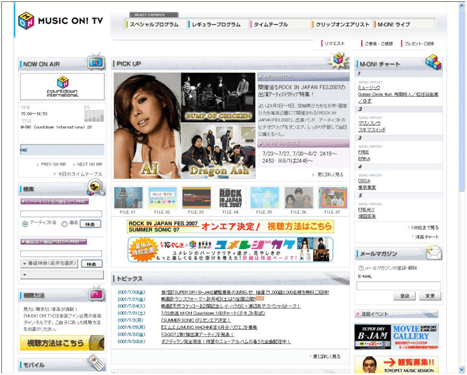The height and width of the screenshot is (375, 467).
Task: Open 今日のタイムテーブル link
Action: 78,174
